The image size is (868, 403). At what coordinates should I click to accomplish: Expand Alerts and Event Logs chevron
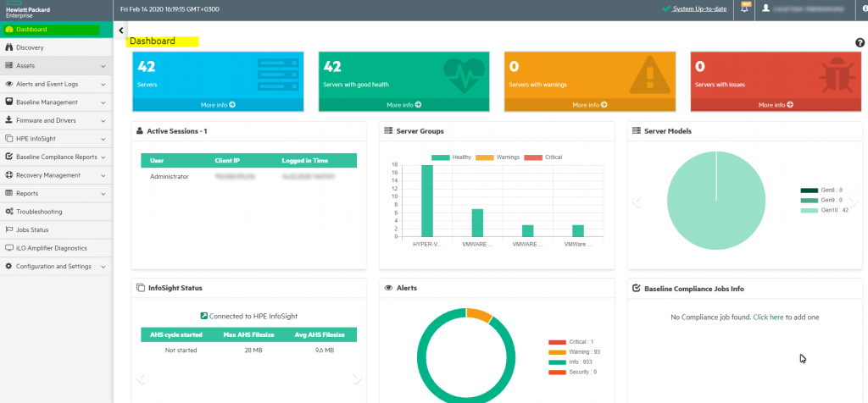click(x=103, y=85)
